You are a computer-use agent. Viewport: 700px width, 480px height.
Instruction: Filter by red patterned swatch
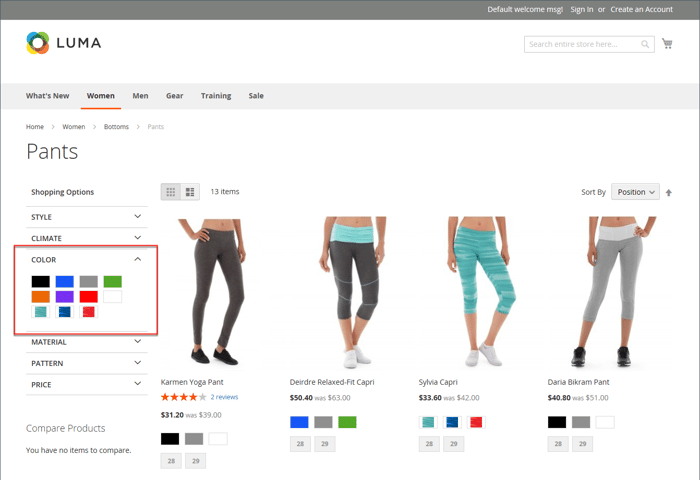point(89,312)
